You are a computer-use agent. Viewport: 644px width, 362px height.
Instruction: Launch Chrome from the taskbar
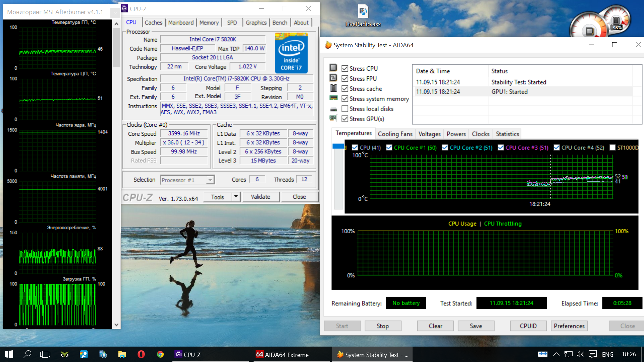click(160, 354)
